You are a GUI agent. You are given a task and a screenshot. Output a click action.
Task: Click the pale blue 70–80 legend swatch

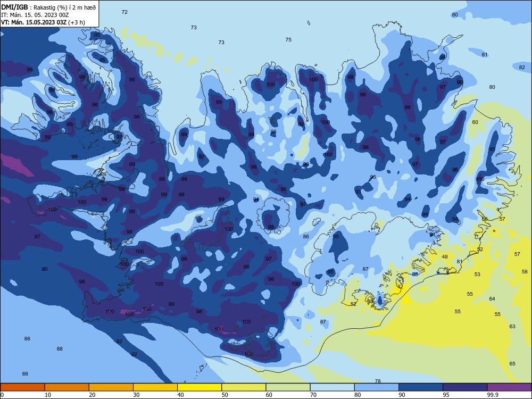coord(332,387)
